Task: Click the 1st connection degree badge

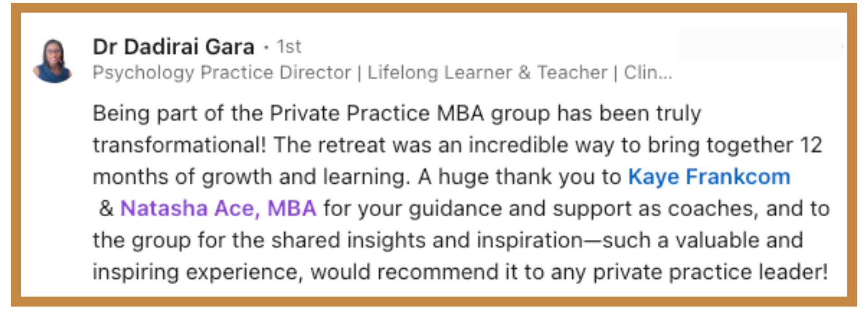Action: [289, 47]
